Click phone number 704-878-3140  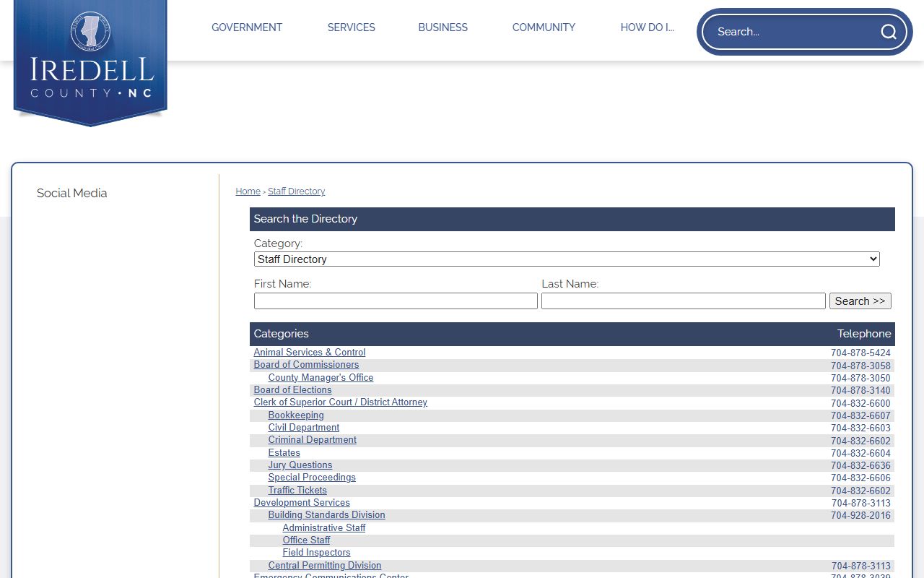point(860,391)
